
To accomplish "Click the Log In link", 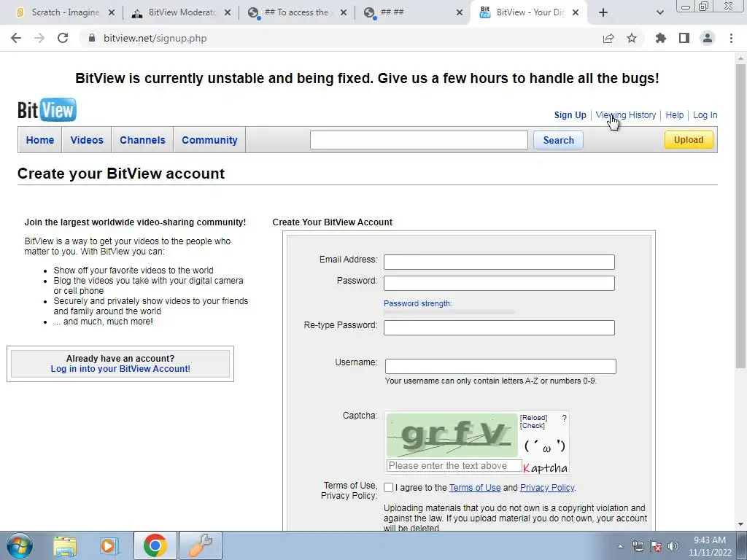I will (x=705, y=114).
